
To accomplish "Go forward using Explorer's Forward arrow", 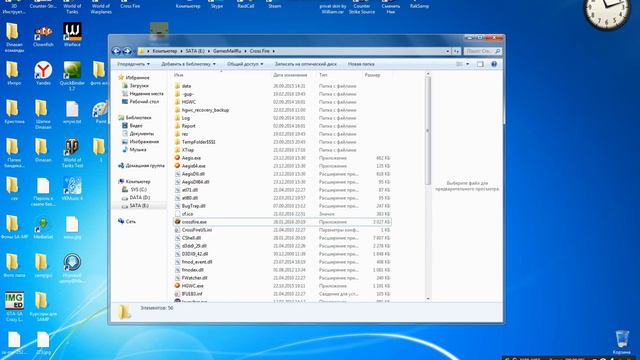I will coord(127,51).
